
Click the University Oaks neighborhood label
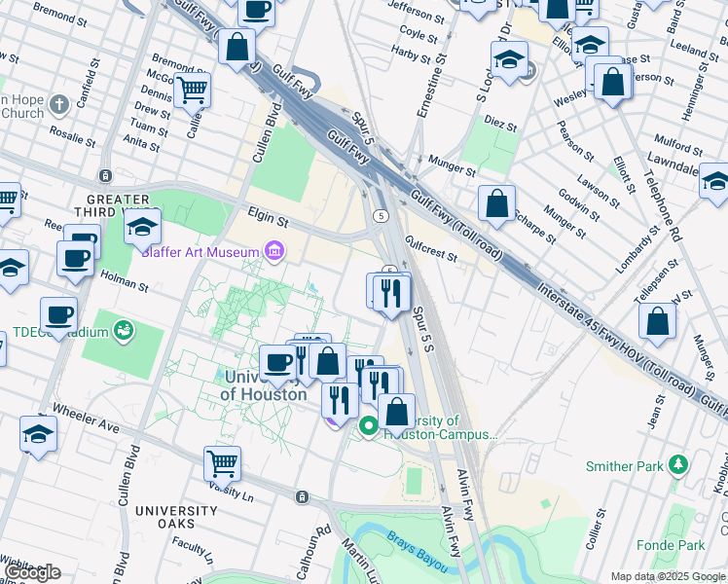175,518
